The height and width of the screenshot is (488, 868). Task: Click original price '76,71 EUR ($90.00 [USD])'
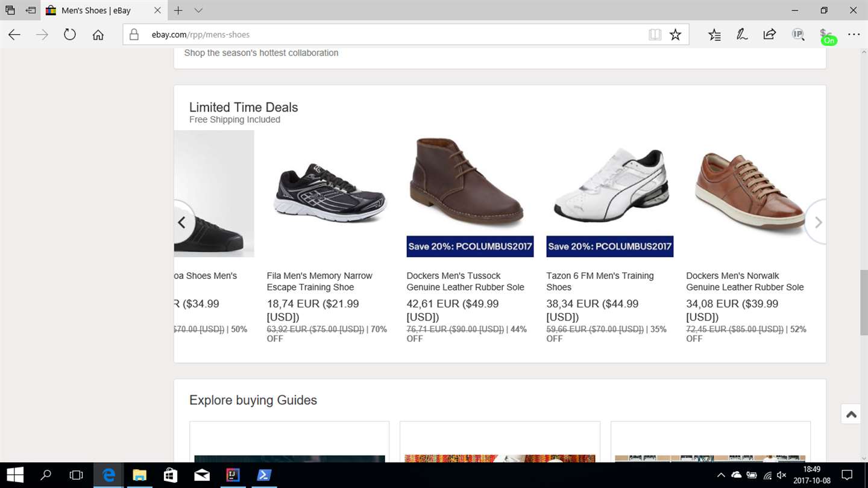click(x=455, y=330)
